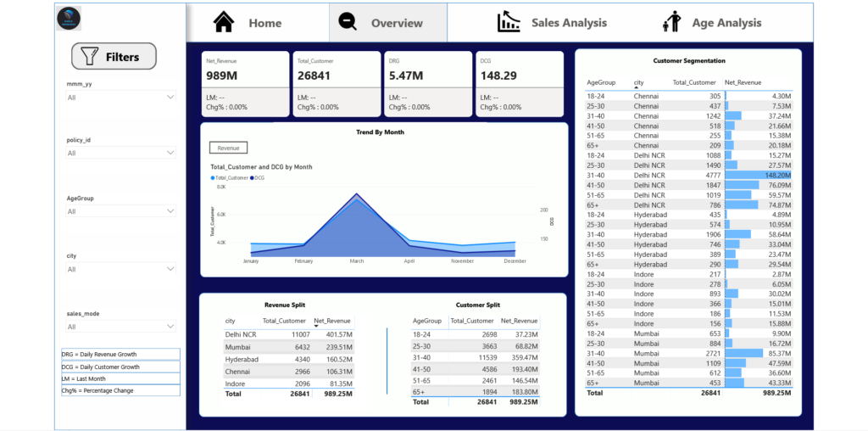Sort Customer Split by AgeGroup header

click(x=427, y=321)
